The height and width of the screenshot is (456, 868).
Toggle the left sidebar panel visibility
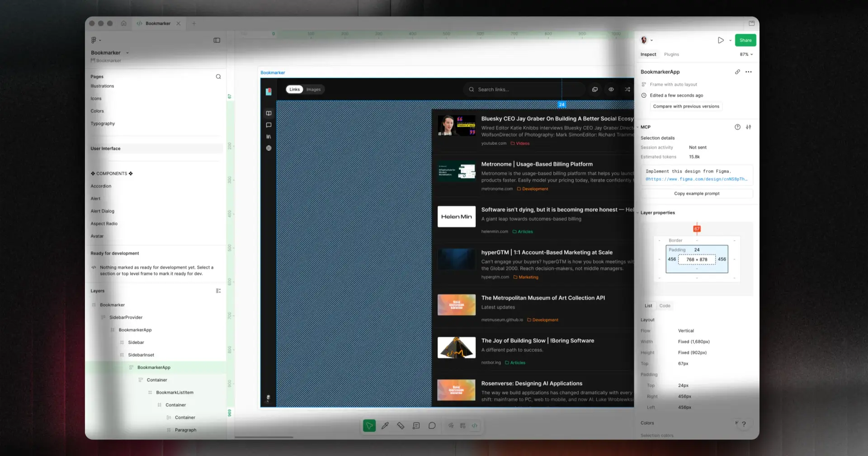(217, 40)
